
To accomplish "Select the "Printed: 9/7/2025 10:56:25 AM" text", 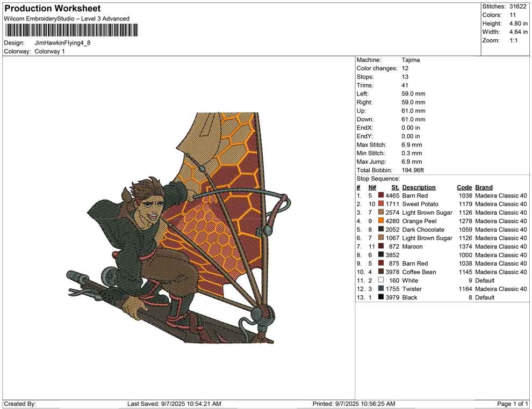I will click(354, 404).
